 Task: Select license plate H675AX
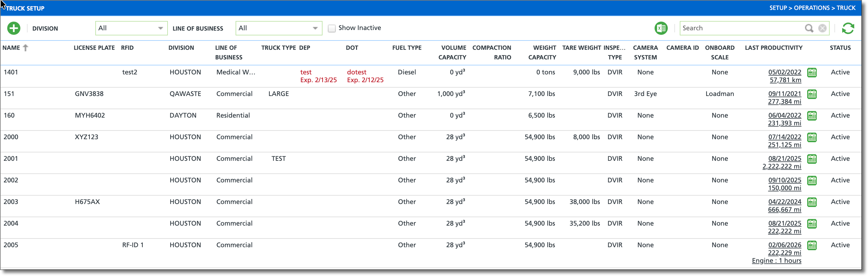(87, 202)
